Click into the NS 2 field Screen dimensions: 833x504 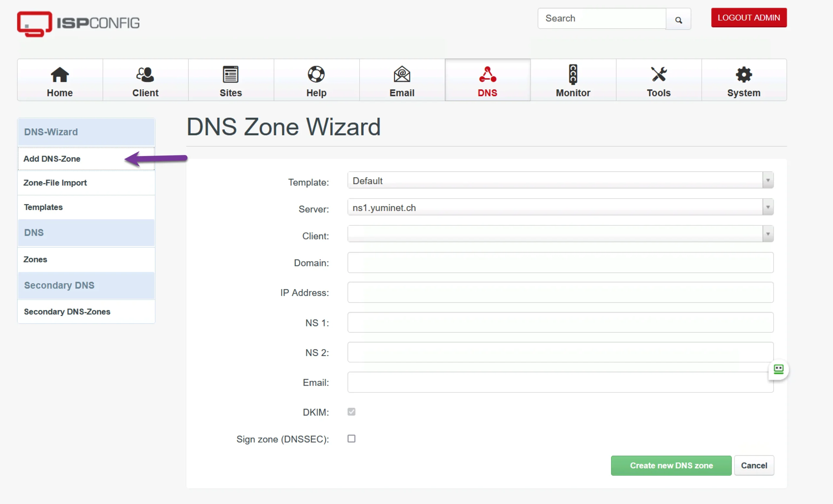(560, 352)
